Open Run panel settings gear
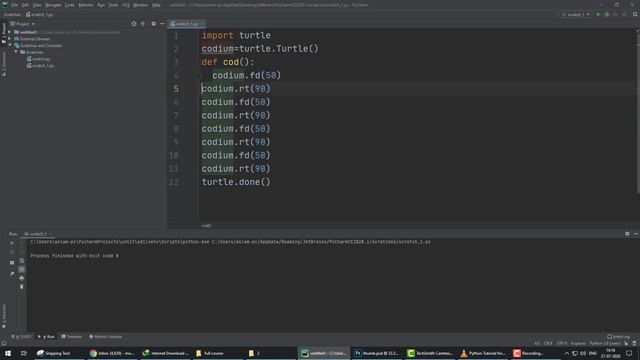Image resolution: width=640 pixels, height=360 pixels. click(627, 234)
